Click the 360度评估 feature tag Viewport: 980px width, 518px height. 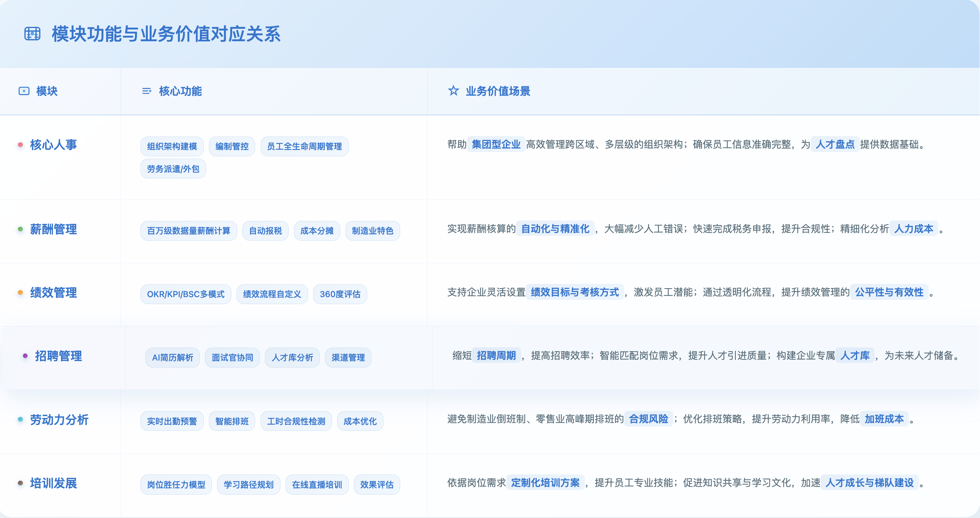point(340,294)
